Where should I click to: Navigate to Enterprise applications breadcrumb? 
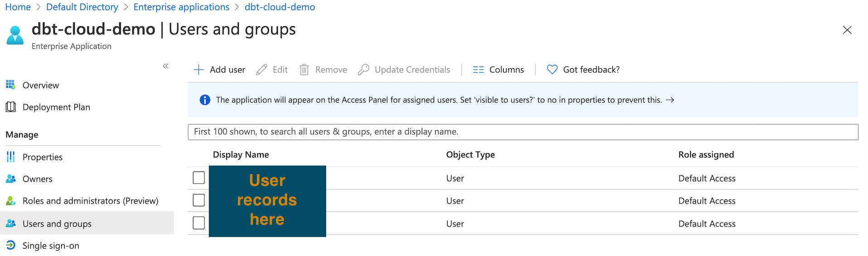(x=181, y=7)
